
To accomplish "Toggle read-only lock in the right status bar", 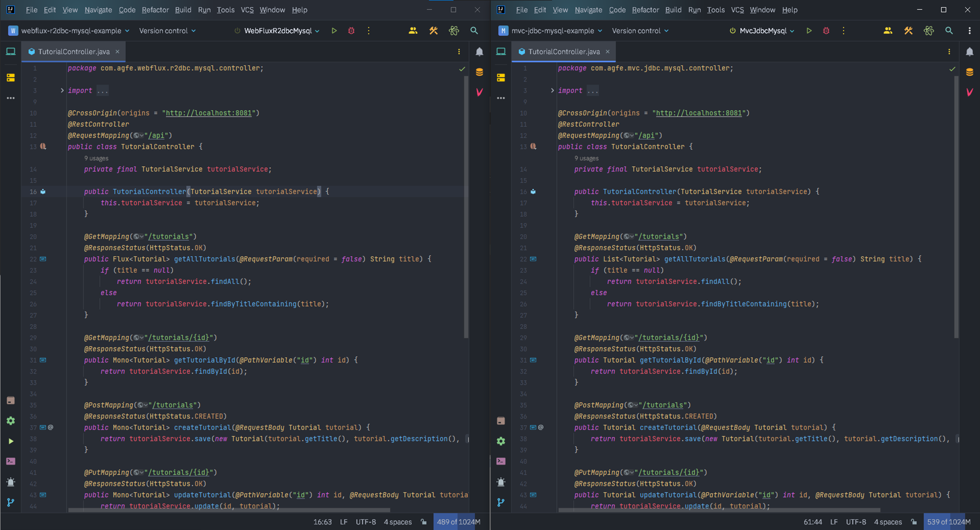I will [914, 522].
